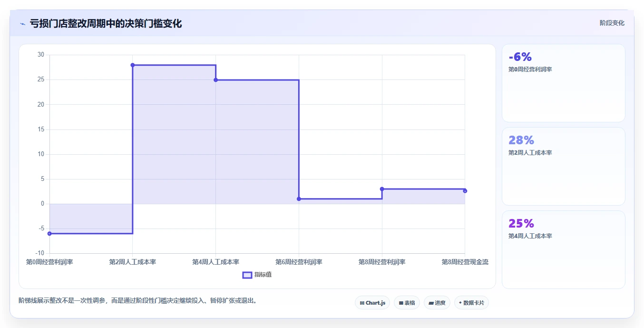
Task: Click the x-axis label 第4周人工成本率
Action: tap(216, 262)
